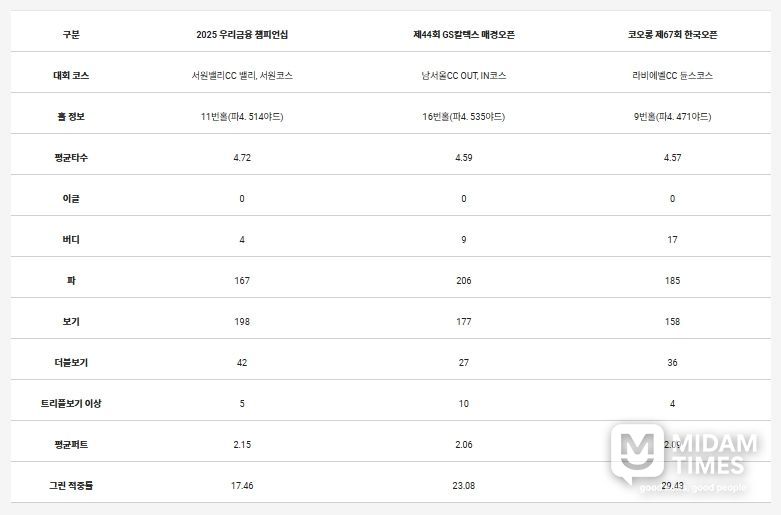Select the 17.46 green hit rate value
The width and height of the screenshot is (781, 515).
click(242, 485)
